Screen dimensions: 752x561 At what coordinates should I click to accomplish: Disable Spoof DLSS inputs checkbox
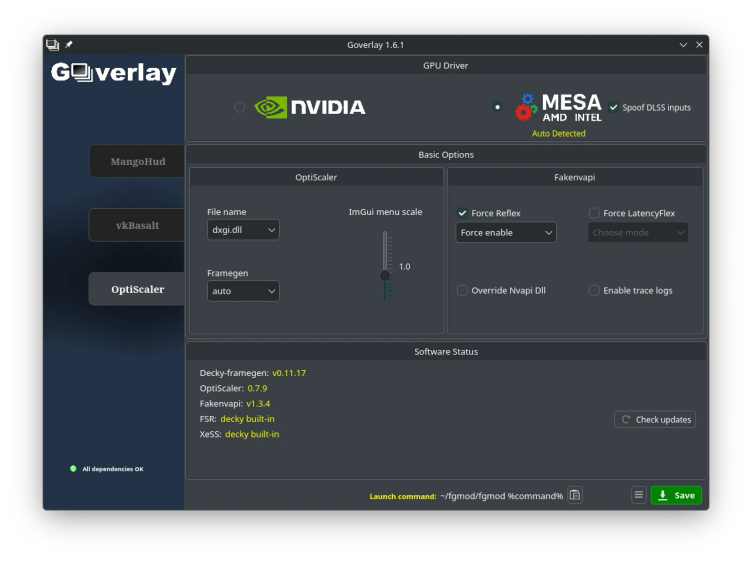[614, 108]
